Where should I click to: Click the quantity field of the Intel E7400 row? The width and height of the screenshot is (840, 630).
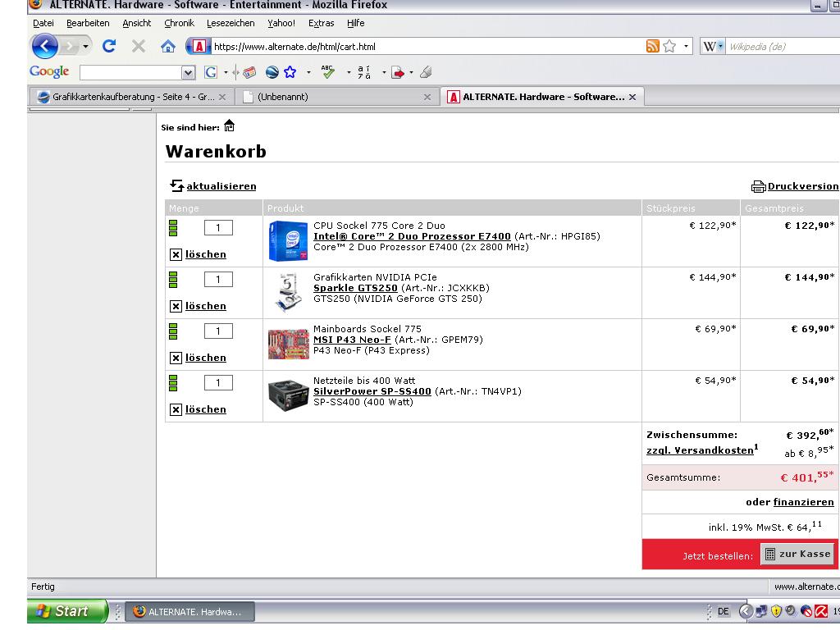[x=218, y=228]
